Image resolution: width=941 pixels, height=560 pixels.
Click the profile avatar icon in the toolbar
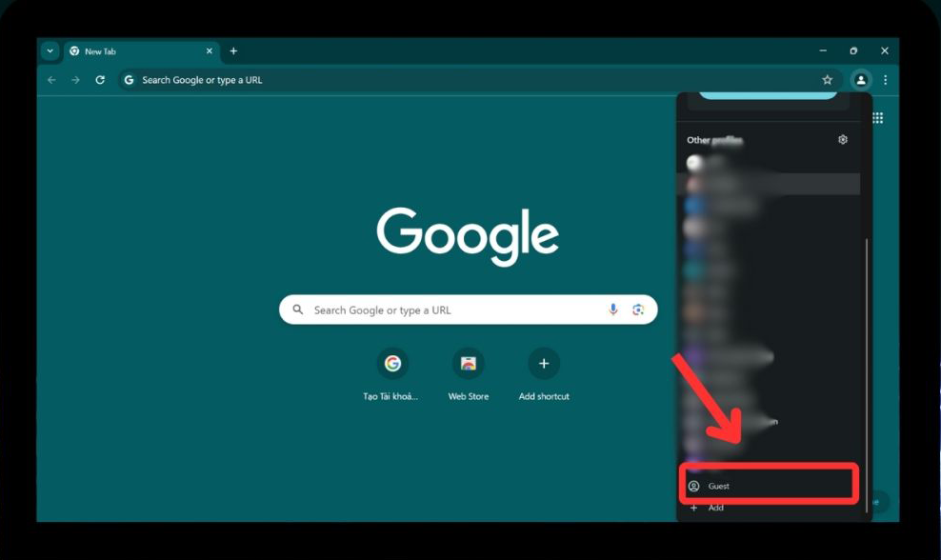click(861, 80)
